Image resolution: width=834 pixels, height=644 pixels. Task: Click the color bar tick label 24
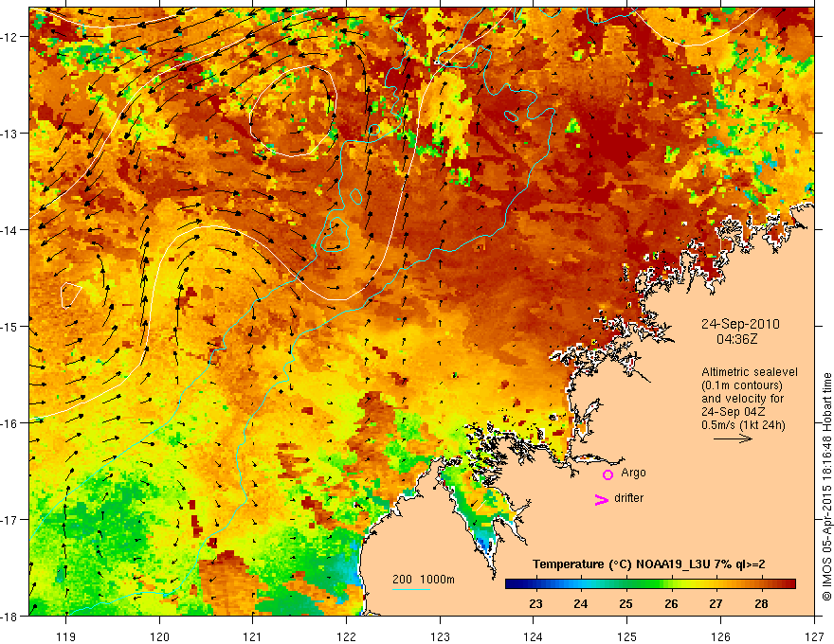[x=581, y=604]
